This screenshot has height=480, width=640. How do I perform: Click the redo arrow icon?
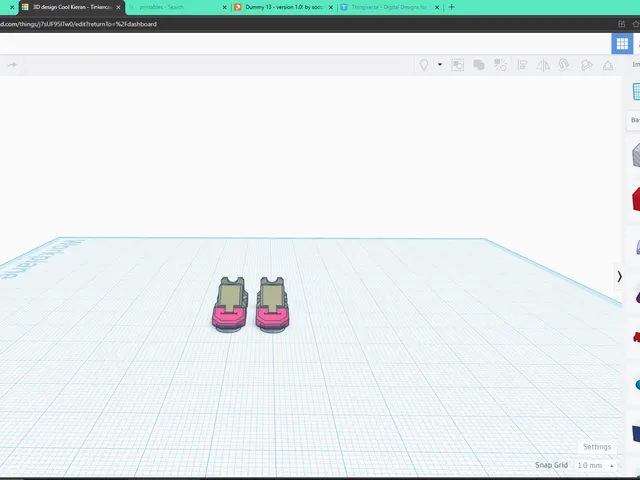12,65
